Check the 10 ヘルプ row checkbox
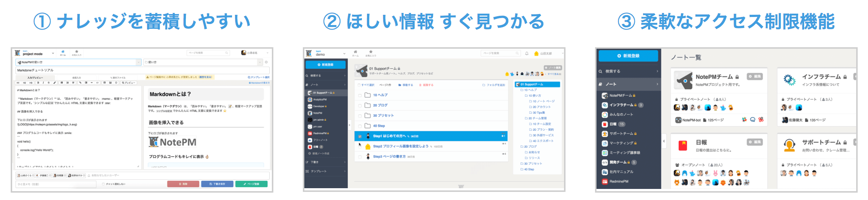Image resolution: width=868 pixels, height=200 pixels. (360, 95)
